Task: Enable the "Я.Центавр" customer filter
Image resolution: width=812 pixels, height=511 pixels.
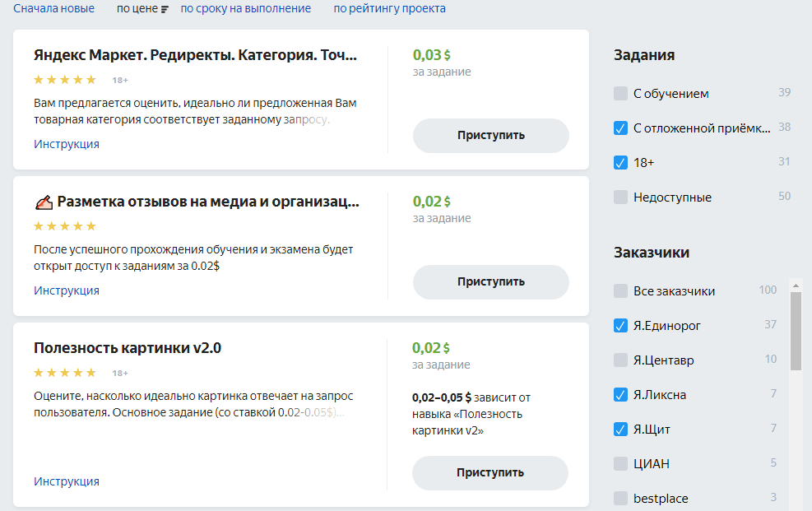Action: 619,360
